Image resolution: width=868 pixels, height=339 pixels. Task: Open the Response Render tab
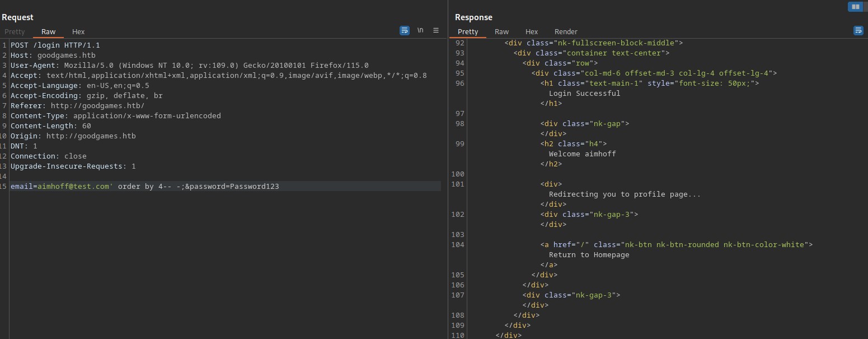(x=566, y=32)
